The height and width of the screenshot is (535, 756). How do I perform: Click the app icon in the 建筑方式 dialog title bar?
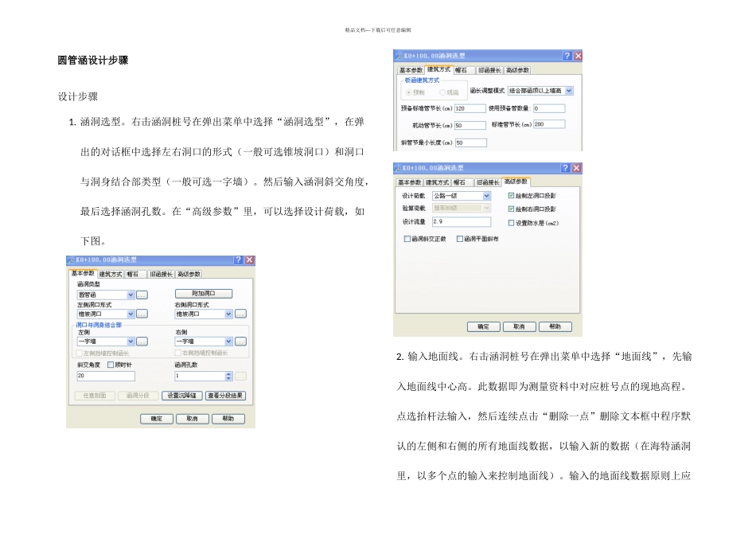399,56
